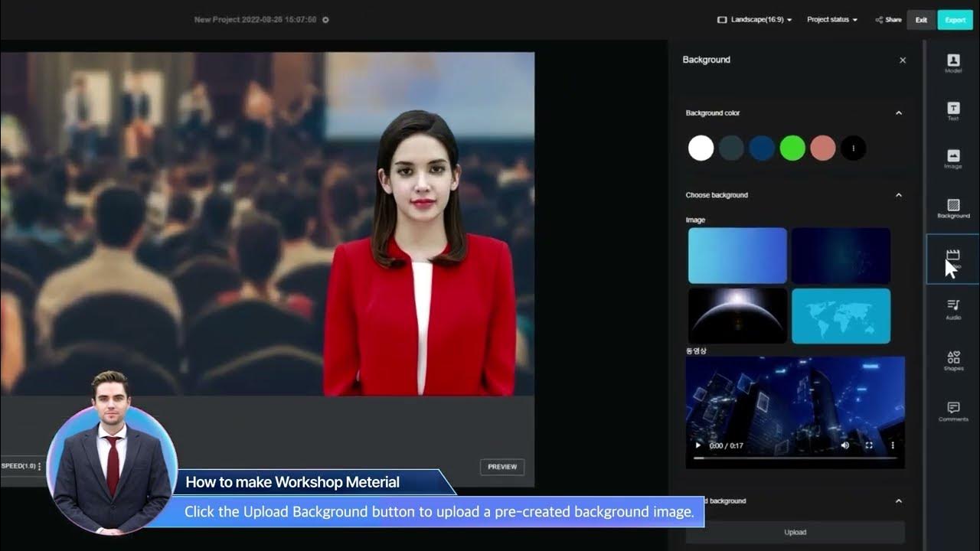Click the Exit button
Screen dimensions: 980x551
click(x=921, y=20)
